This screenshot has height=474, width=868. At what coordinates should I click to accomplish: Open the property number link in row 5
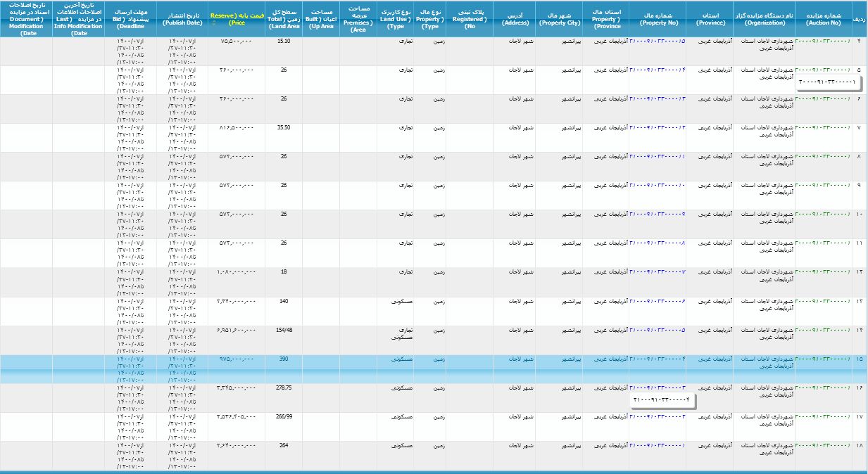pos(657,70)
